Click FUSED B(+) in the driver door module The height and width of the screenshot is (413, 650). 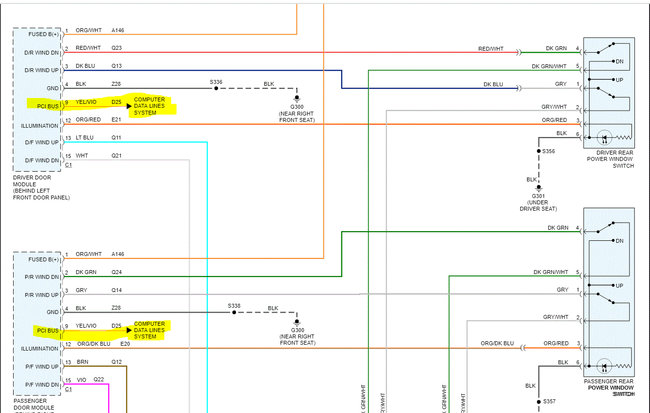pyautogui.click(x=44, y=34)
